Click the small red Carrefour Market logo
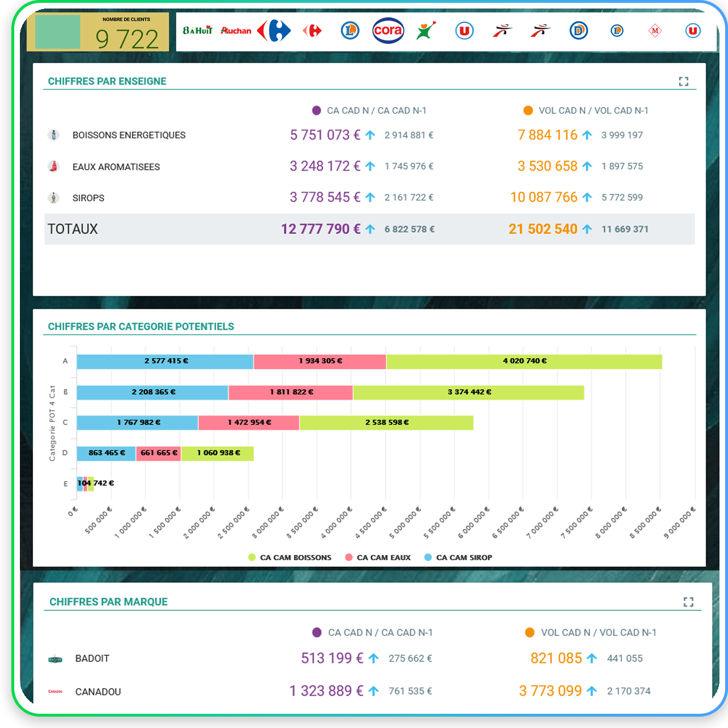Viewport: 728px width, 728px height. [x=312, y=31]
